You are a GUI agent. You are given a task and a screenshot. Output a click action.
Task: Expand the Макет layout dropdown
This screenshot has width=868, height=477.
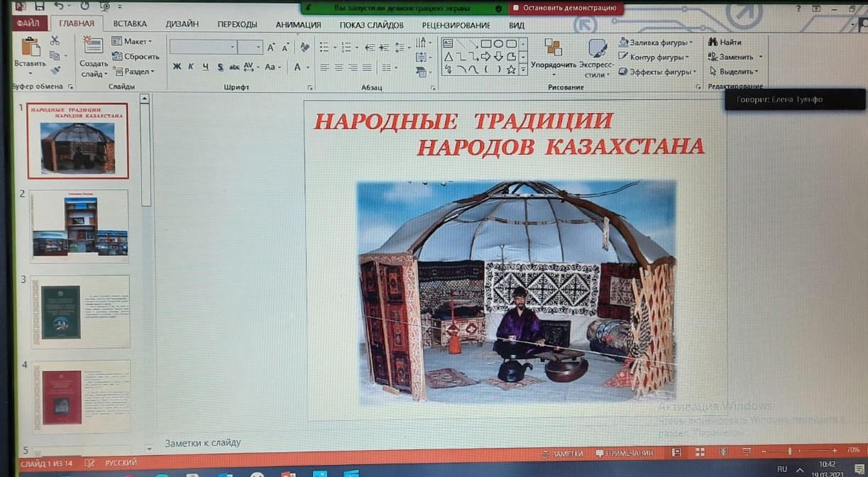[x=132, y=41]
